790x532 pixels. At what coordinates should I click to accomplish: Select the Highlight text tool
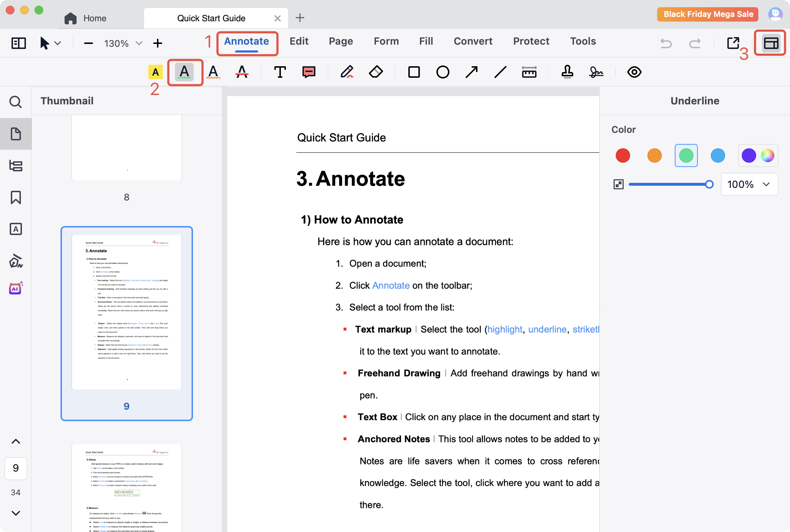tap(155, 72)
